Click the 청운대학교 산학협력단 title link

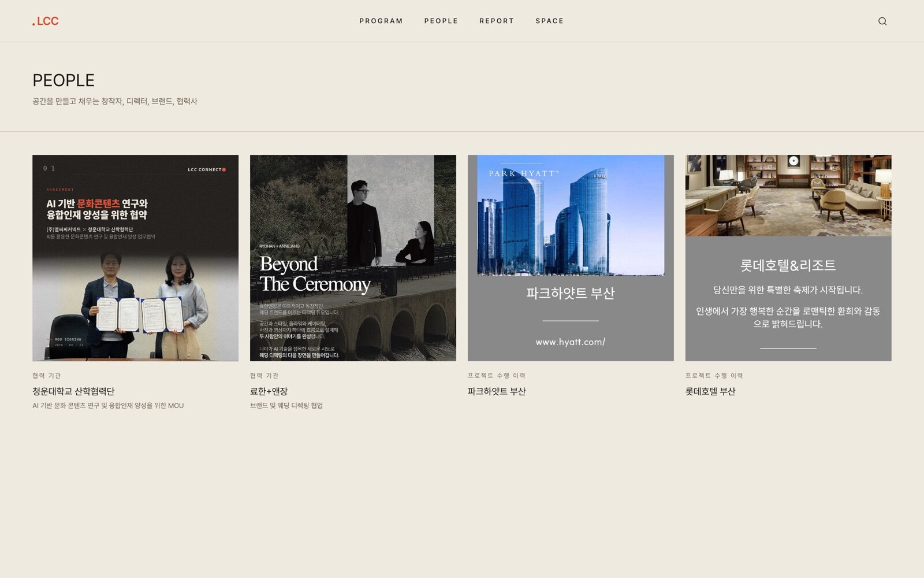73,391
